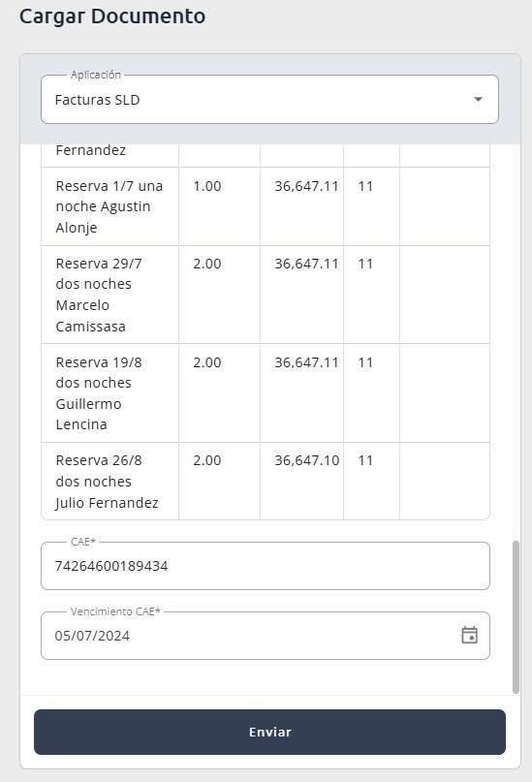Select the Vencimiento CAE date field

[266, 636]
